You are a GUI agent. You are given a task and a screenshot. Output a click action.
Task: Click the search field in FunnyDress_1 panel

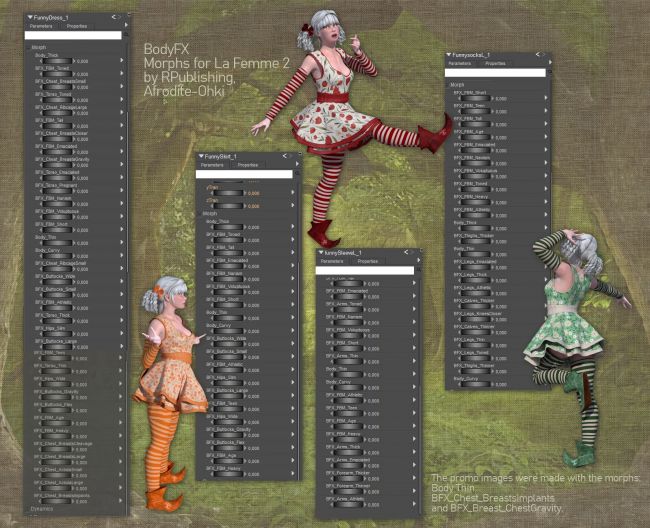(73, 36)
